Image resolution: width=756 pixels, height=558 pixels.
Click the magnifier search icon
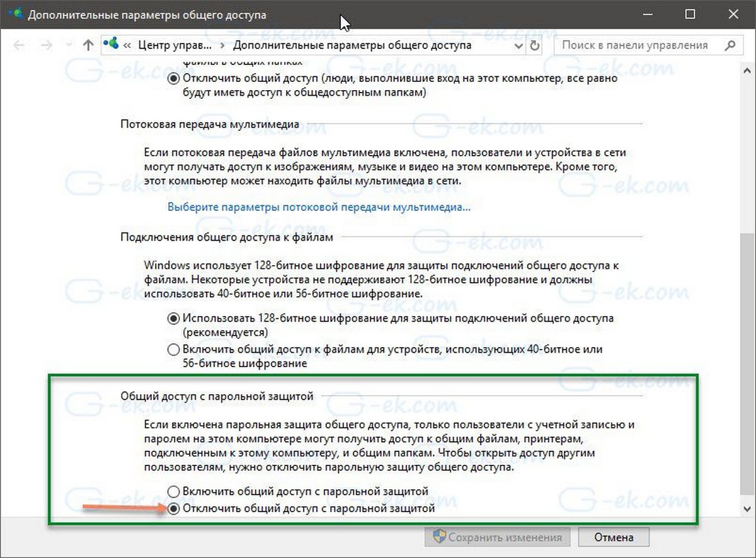730,45
